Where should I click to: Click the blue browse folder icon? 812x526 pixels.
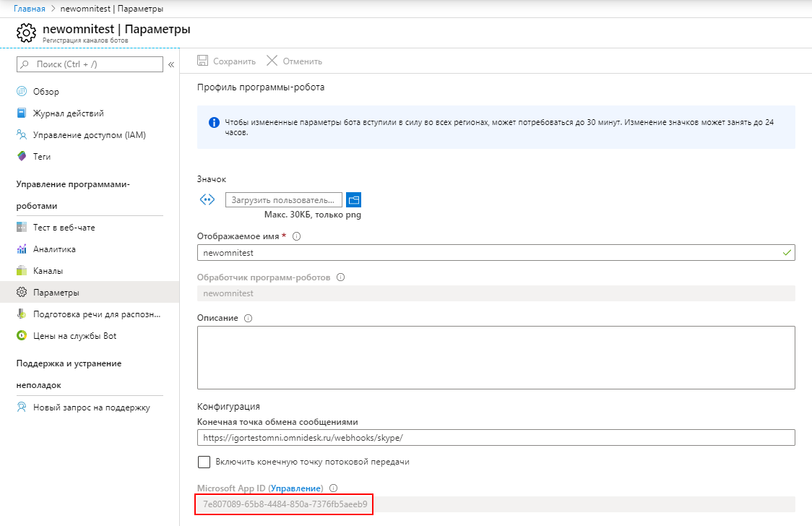tap(354, 200)
